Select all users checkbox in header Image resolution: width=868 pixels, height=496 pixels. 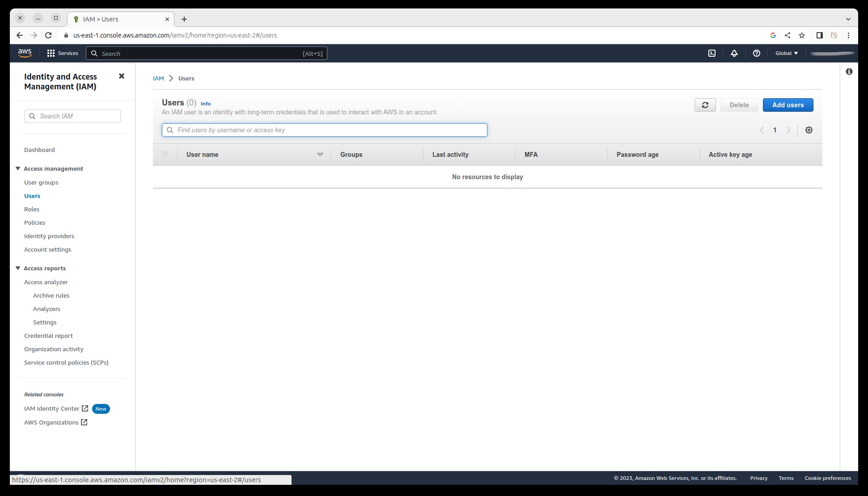[165, 154]
